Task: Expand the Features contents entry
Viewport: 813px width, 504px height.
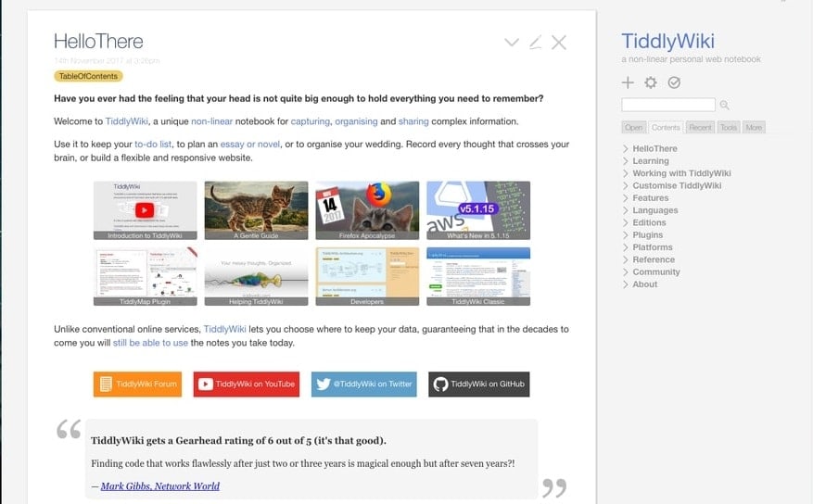Action: click(x=626, y=198)
